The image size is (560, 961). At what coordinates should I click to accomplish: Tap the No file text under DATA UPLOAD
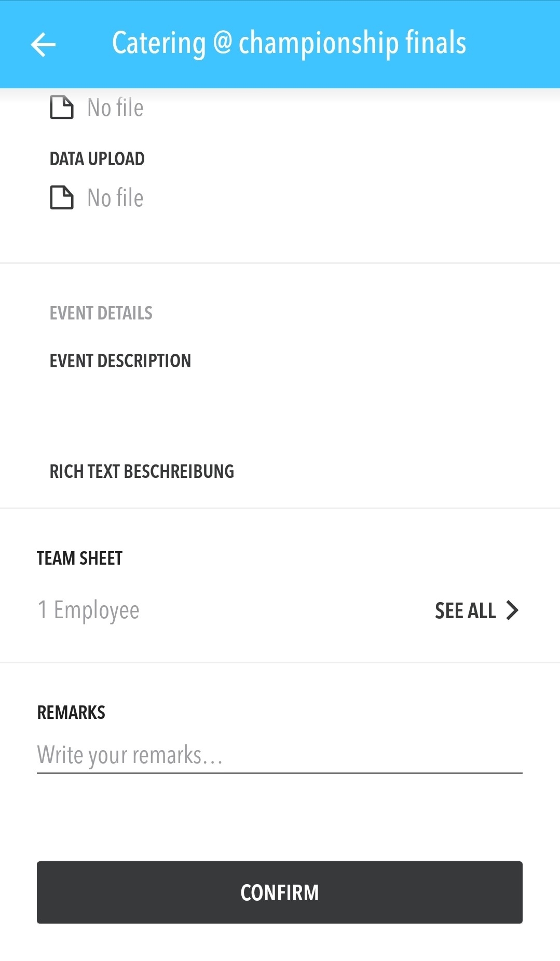[115, 198]
